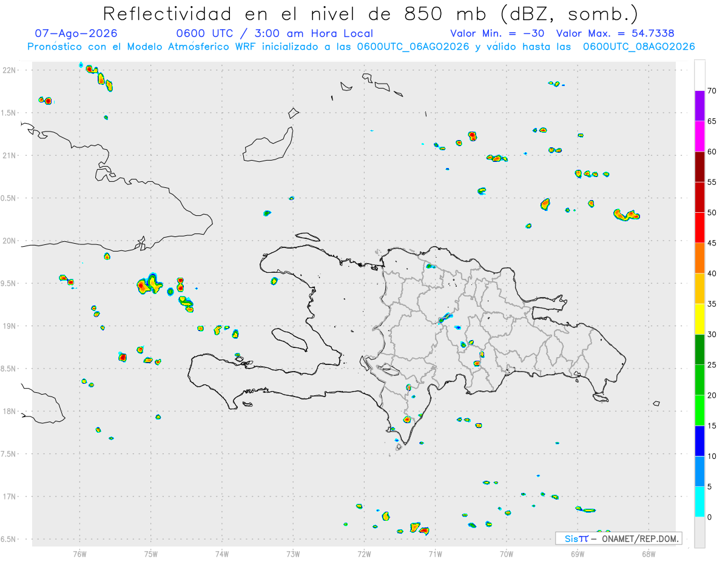Pick the yellow 30–35 dBZ color bar segment
The width and height of the screenshot is (728, 562).
tap(699, 319)
